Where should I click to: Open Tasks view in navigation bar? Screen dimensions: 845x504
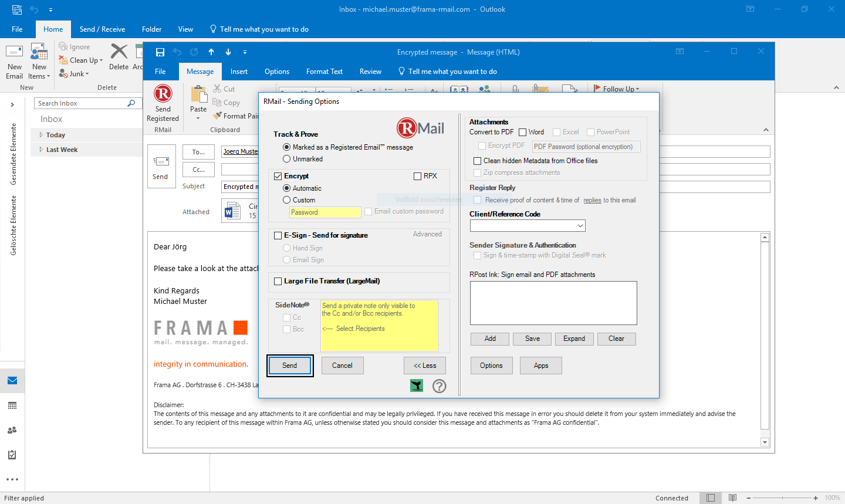pyautogui.click(x=12, y=455)
